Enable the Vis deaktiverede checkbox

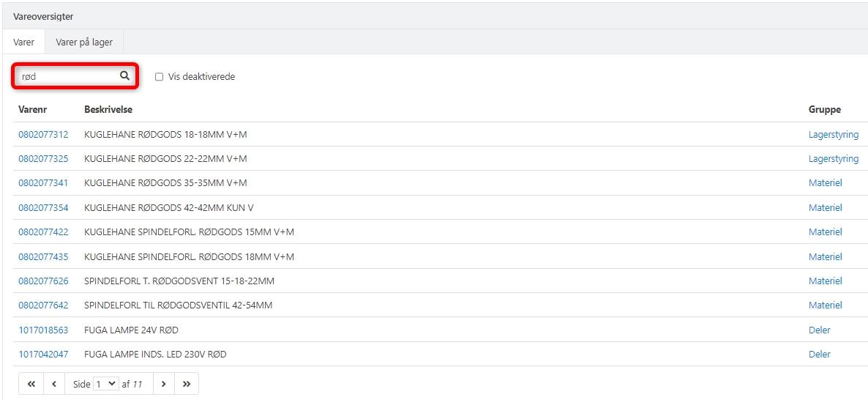coord(160,77)
